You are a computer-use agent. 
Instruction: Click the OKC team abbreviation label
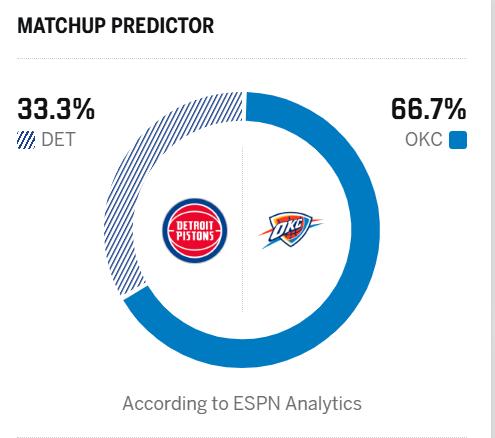[x=424, y=140]
